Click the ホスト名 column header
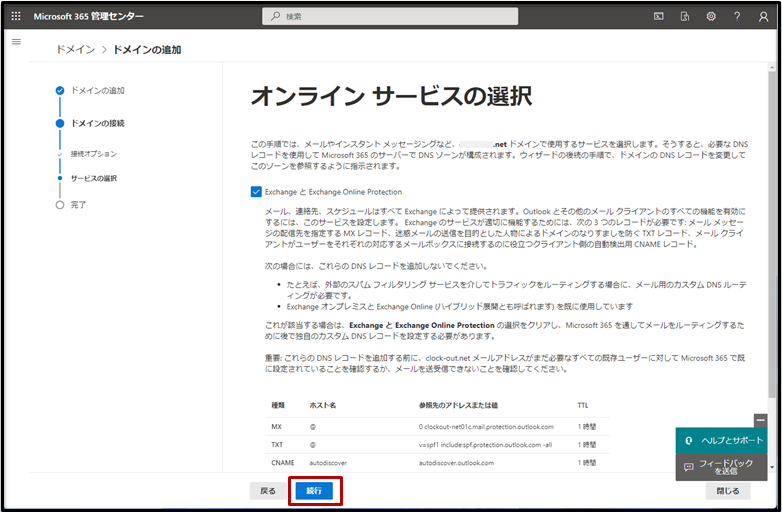Screen dimensions: 782x512 [323, 405]
